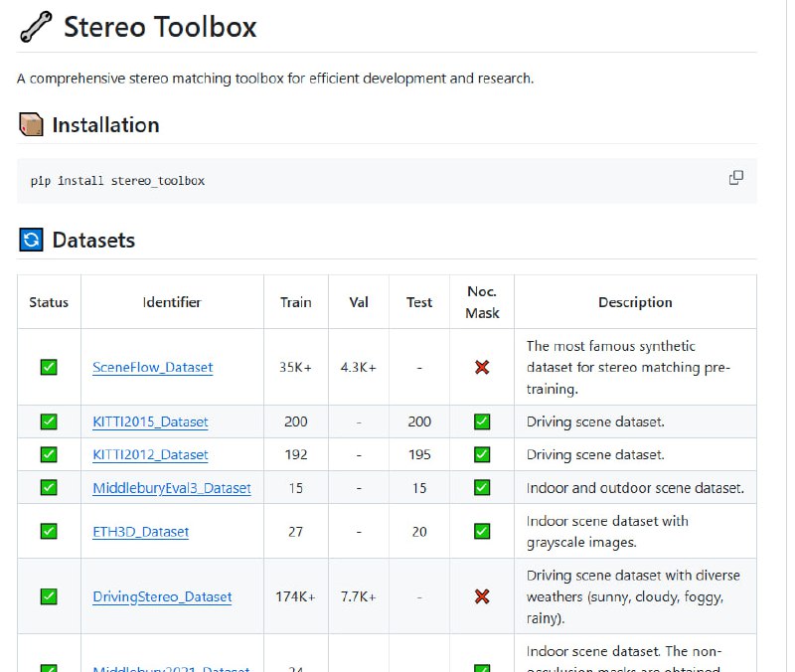Select the Identifier column header
The height and width of the screenshot is (672, 795).
(x=172, y=301)
